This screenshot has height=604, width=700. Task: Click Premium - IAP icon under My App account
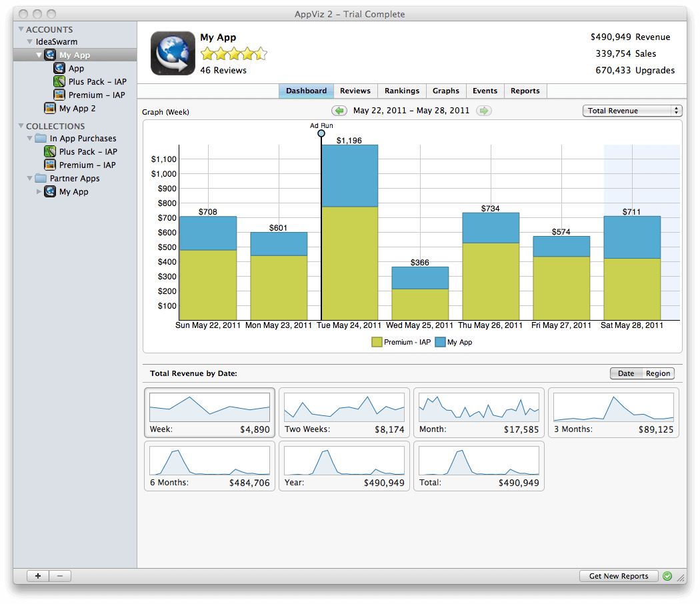[x=59, y=95]
